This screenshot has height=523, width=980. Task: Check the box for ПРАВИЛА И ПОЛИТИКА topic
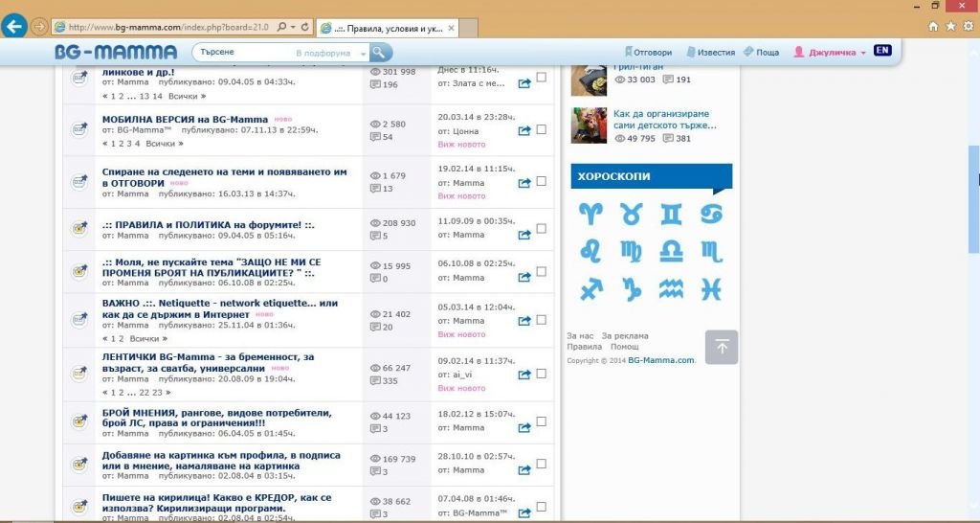(x=542, y=229)
